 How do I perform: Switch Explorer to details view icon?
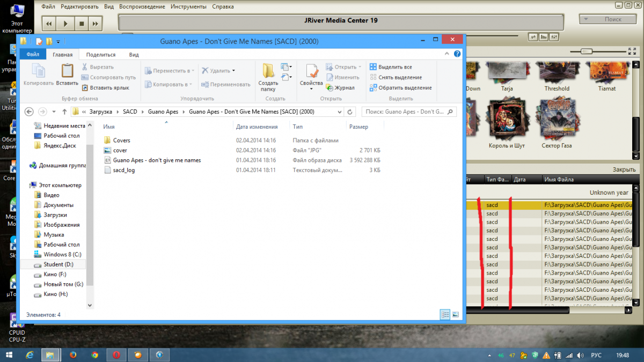(445, 314)
